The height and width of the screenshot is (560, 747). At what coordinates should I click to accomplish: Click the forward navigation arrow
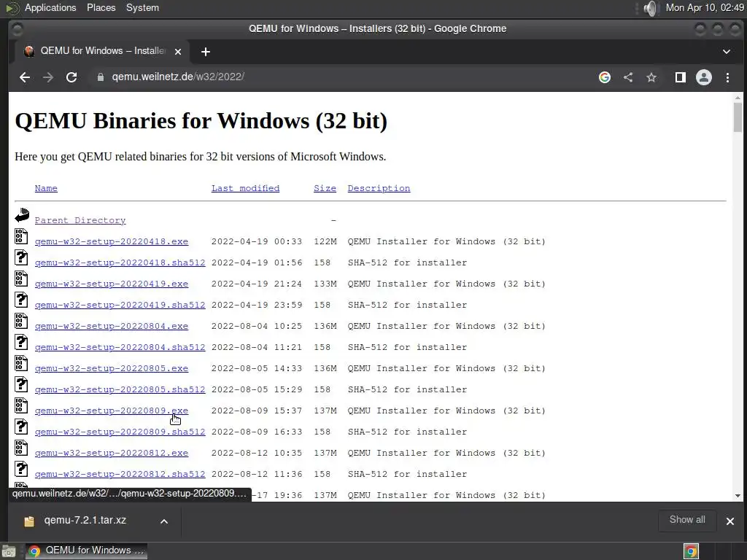tap(48, 77)
